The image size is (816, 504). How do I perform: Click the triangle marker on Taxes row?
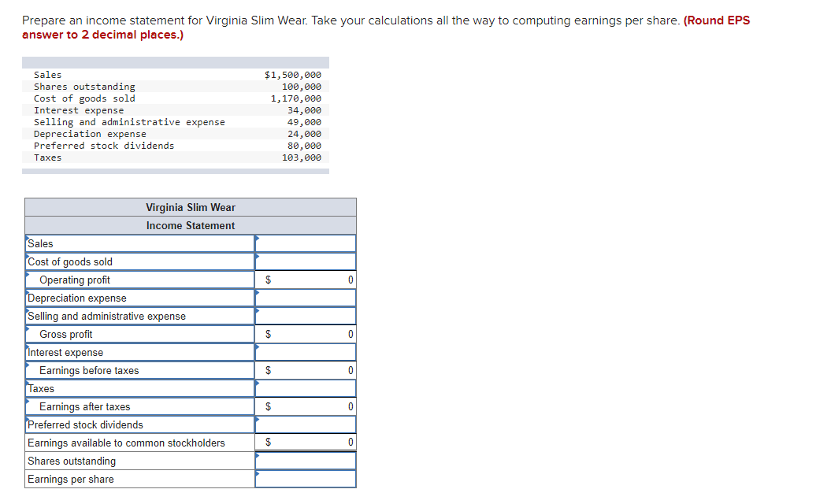tap(257, 384)
